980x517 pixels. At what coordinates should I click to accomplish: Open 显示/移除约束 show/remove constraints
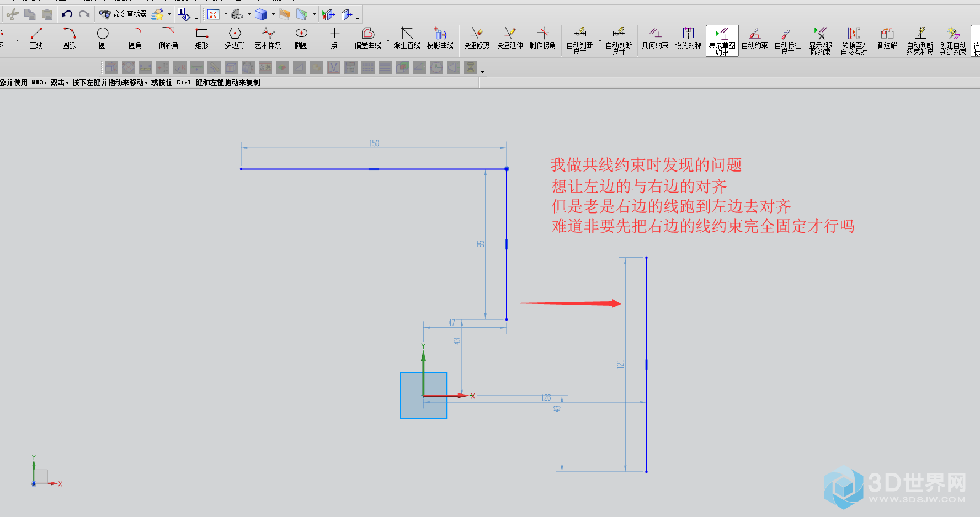point(821,41)
